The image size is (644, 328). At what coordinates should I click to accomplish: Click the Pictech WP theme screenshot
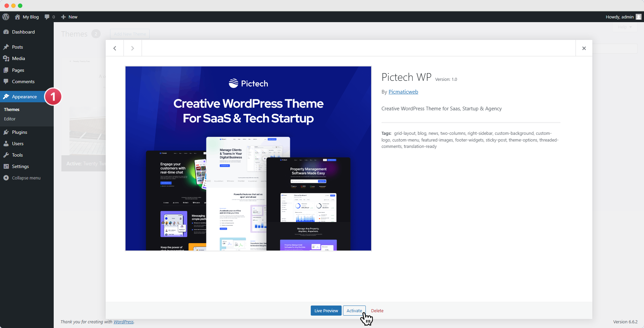point(248,158)
